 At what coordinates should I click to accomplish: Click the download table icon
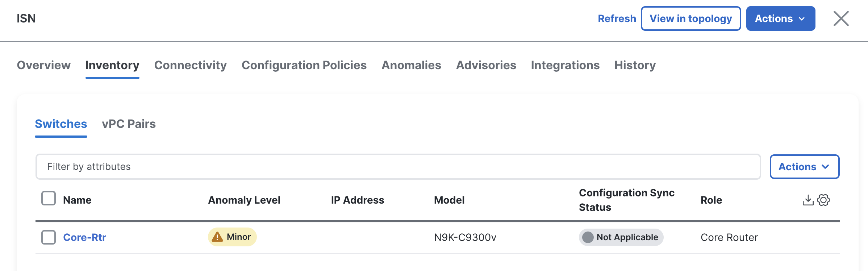(x=808, y=200)
